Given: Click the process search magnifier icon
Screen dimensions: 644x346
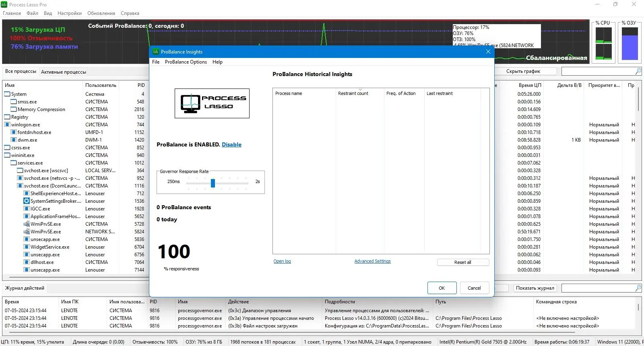Looking at the screenshot, I should coord(638,71).
